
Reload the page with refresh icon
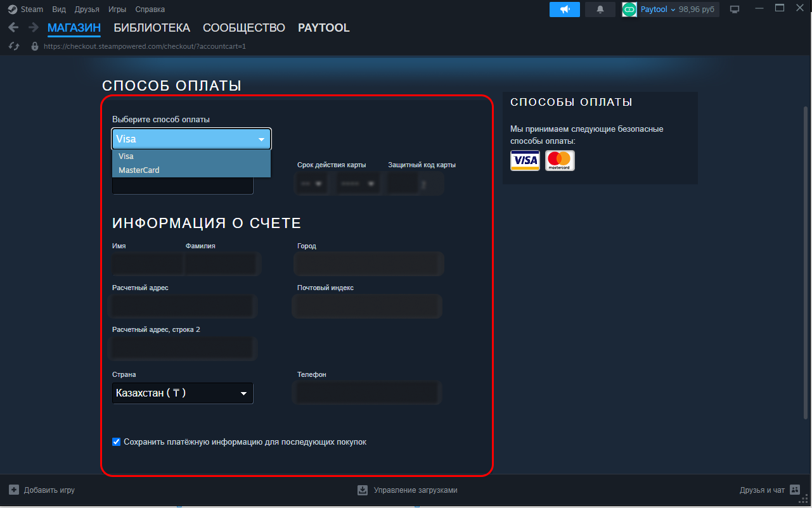coord(14,46)
